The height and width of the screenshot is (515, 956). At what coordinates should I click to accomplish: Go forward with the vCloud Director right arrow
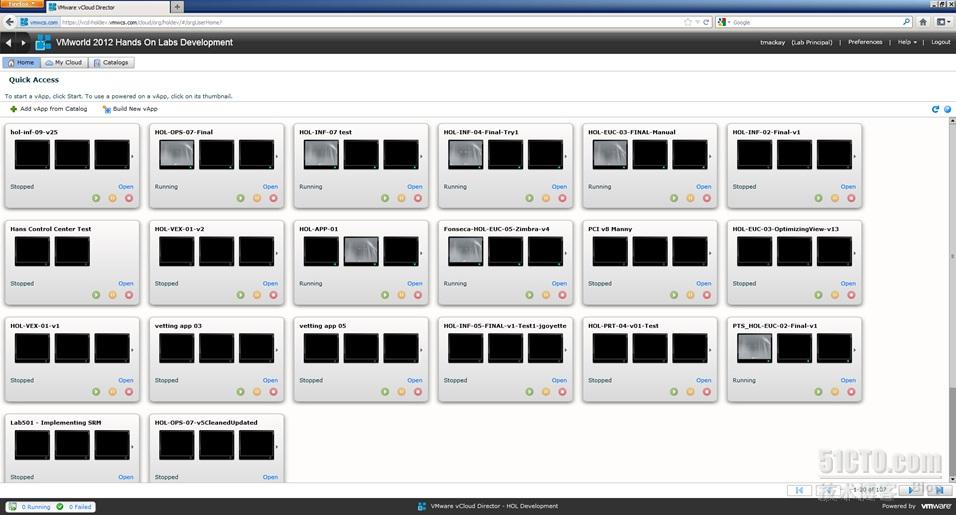point(23,43)
